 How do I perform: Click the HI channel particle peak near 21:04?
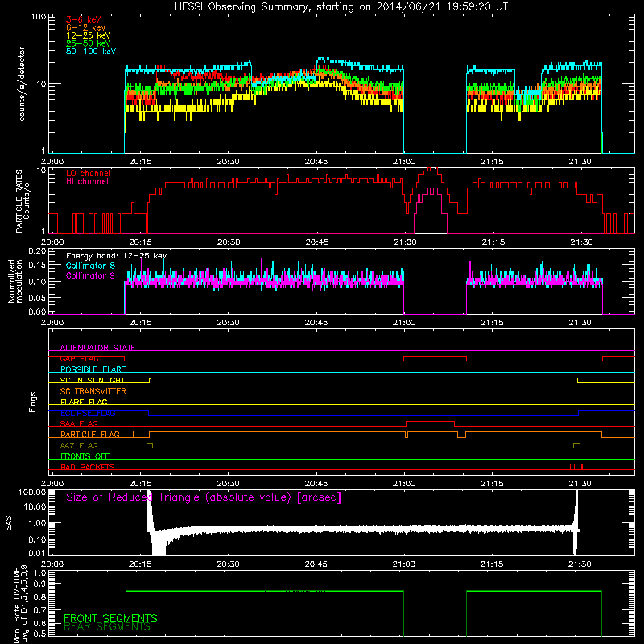coord(431,210)
